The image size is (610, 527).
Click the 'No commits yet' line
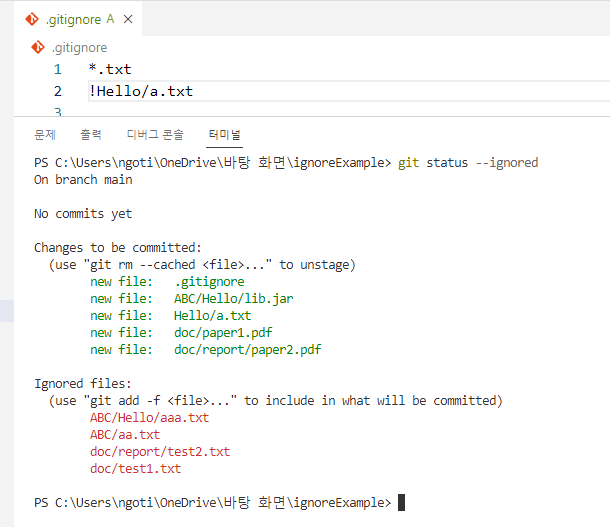point(83,214)
